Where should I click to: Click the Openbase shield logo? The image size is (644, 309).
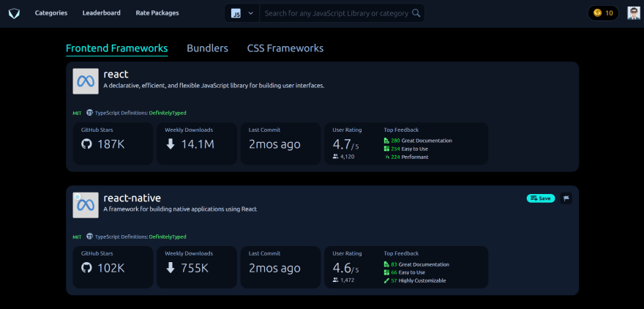point(14,14)
